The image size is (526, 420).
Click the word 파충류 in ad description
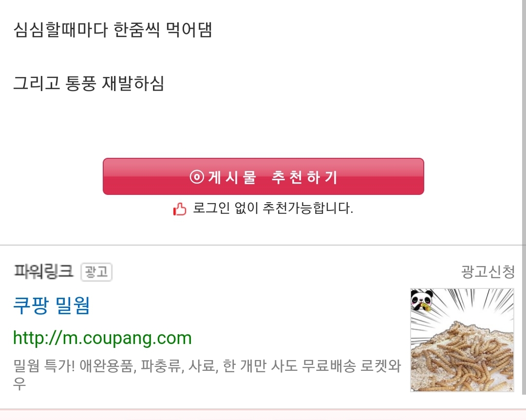point(160,366)
